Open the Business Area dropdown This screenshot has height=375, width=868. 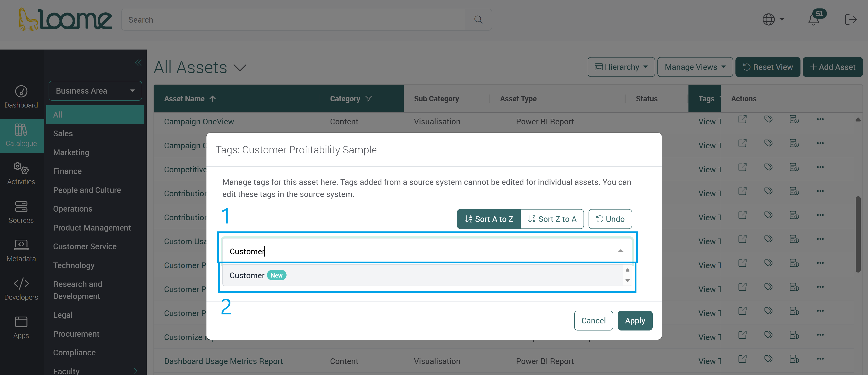coord(95,91)
